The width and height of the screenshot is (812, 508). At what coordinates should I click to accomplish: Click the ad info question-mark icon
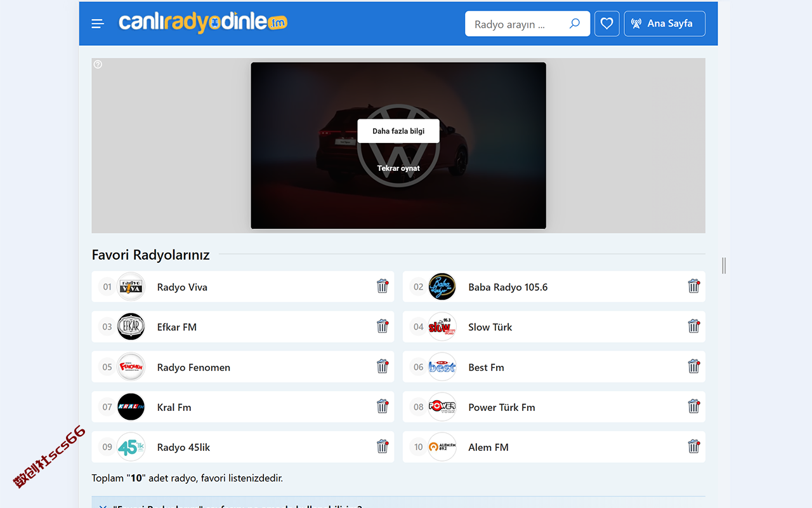click(x=98, y=64)
